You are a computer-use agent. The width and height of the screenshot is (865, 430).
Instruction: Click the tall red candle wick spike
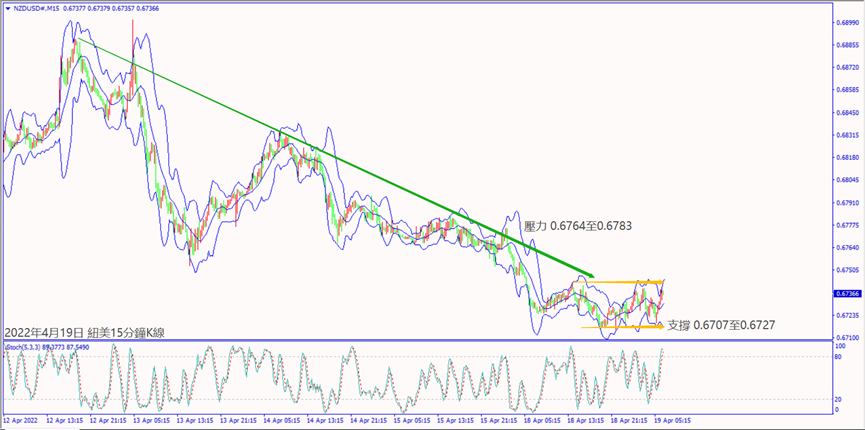click(x=132, y=45)
